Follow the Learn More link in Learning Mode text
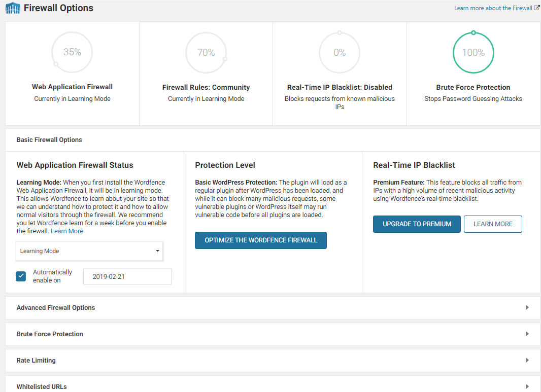The width and height of the screenshot is (541, 392). [x=67, y=231]
